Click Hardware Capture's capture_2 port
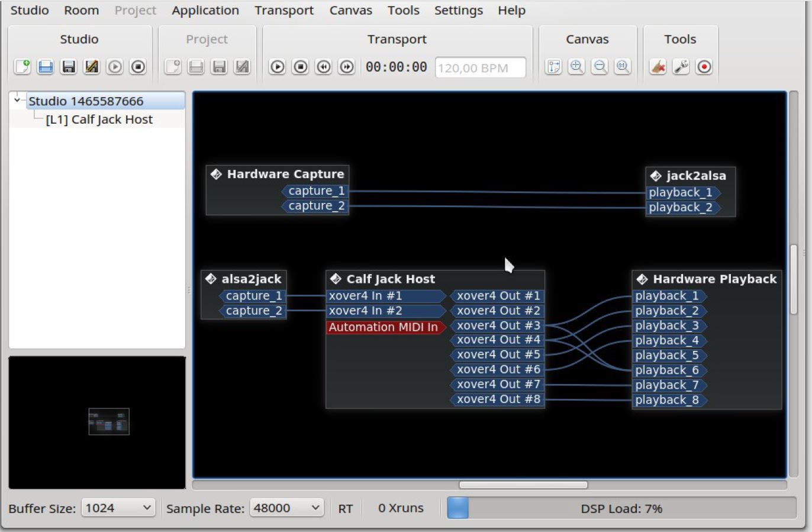The width and height of the screenshot is (812, 532). [x=315, y=206]
